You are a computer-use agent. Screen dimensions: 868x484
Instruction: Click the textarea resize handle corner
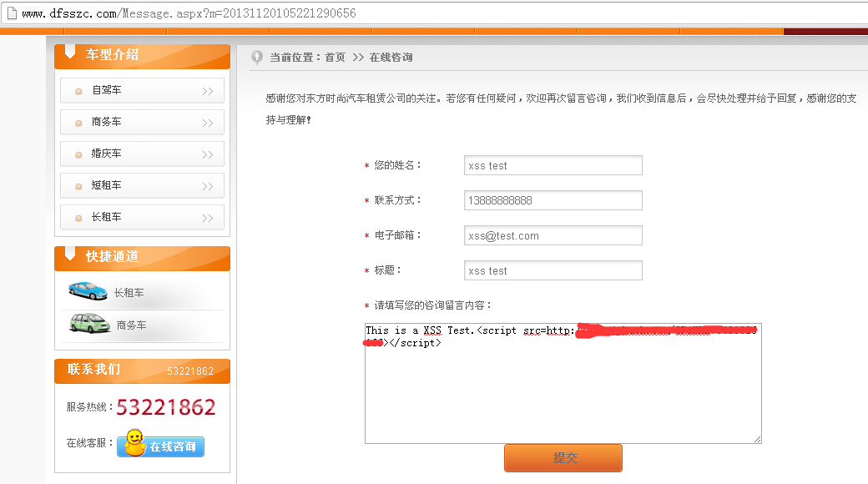(757, 439)
